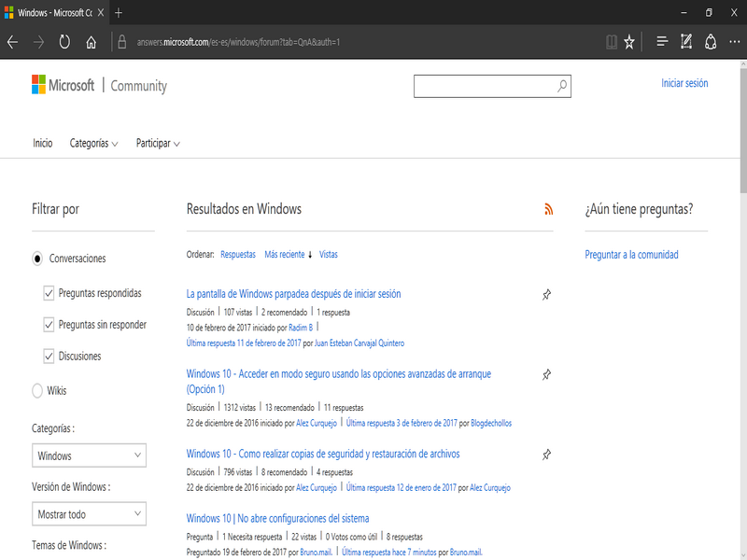Add page to favorites with star icon
The image size is (747, 560).
pyautogui.click(x=629, y=42)
